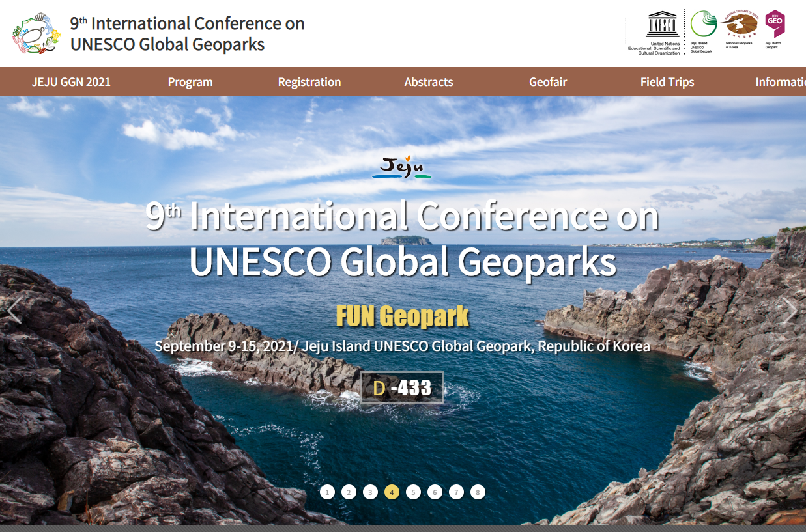Viewport: 806px width, 532px height.
Task: Click the Jeju Island UNESCO Global Geopark logo
Action: click(703, 31)
